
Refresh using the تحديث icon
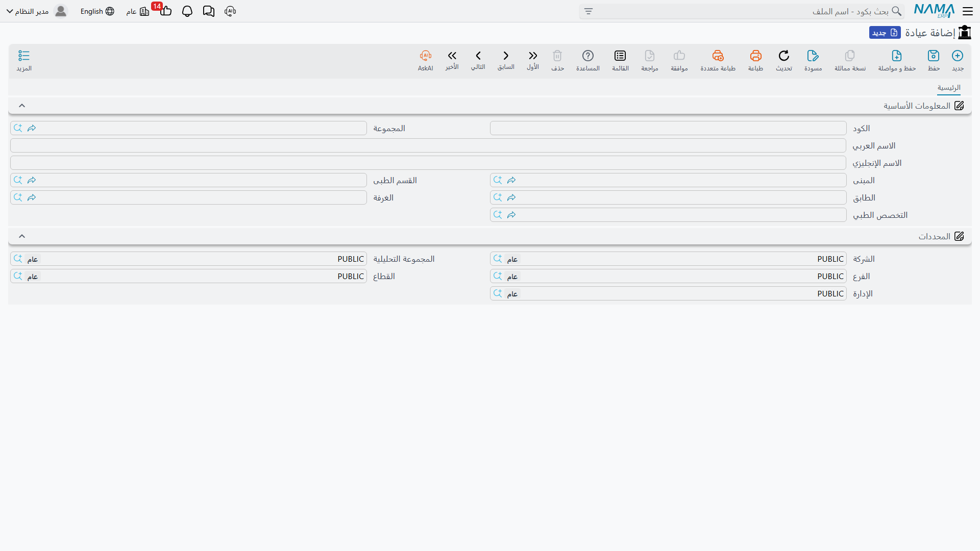point(784,56)
